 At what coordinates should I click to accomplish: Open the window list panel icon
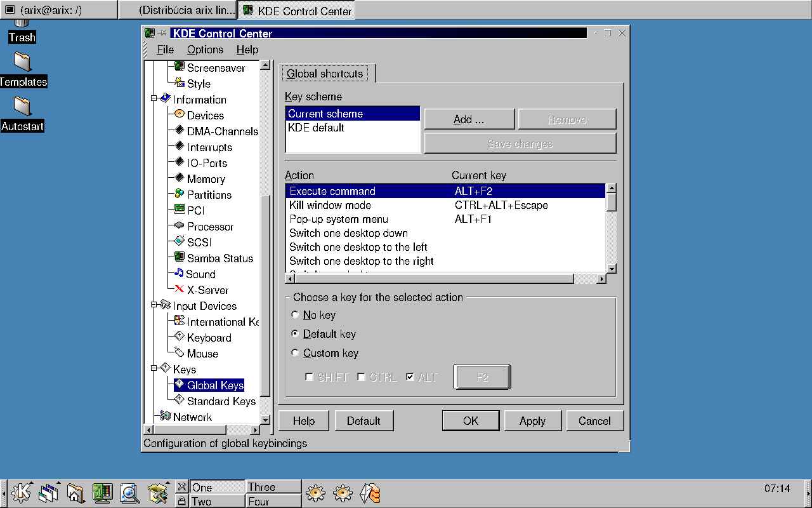pyautogui.click(x=48, y=492)
